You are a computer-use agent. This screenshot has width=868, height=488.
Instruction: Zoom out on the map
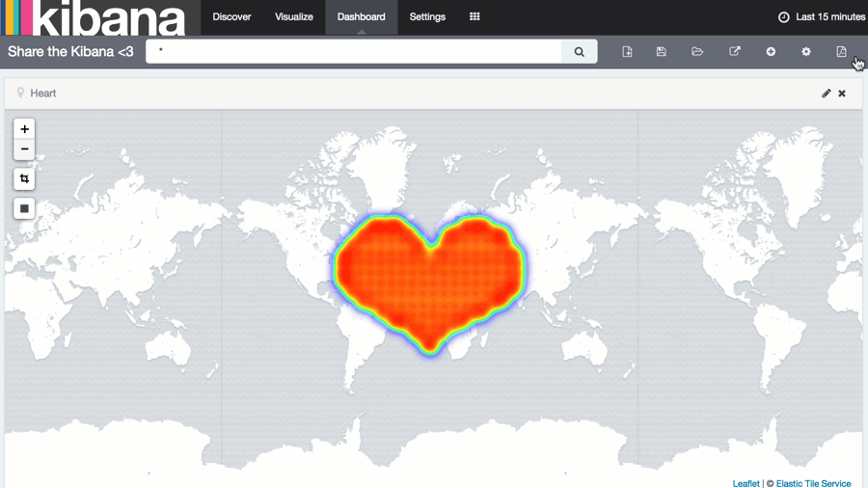[x=24, y=149]
